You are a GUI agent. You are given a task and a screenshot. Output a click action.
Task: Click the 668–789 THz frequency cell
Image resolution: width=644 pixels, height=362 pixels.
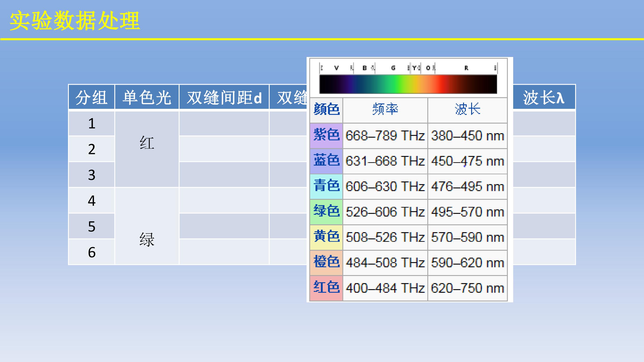click(385, 136)
